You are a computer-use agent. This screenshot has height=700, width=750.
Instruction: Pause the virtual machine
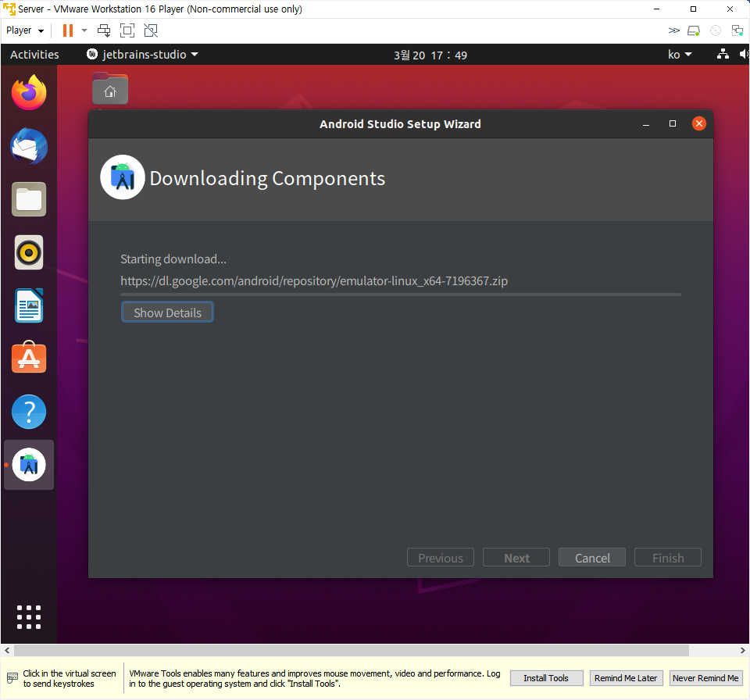point(68,30)
